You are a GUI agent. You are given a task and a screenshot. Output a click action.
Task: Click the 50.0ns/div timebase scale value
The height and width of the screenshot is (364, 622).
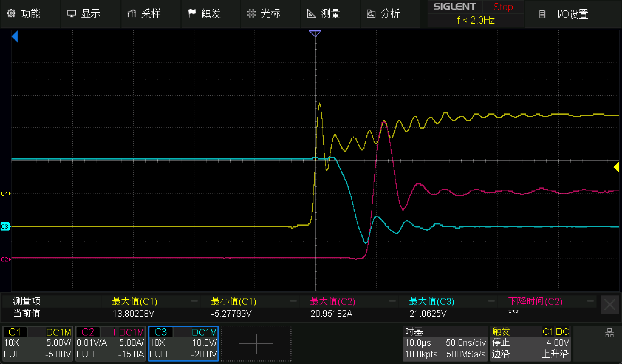[x=466, y=343]
